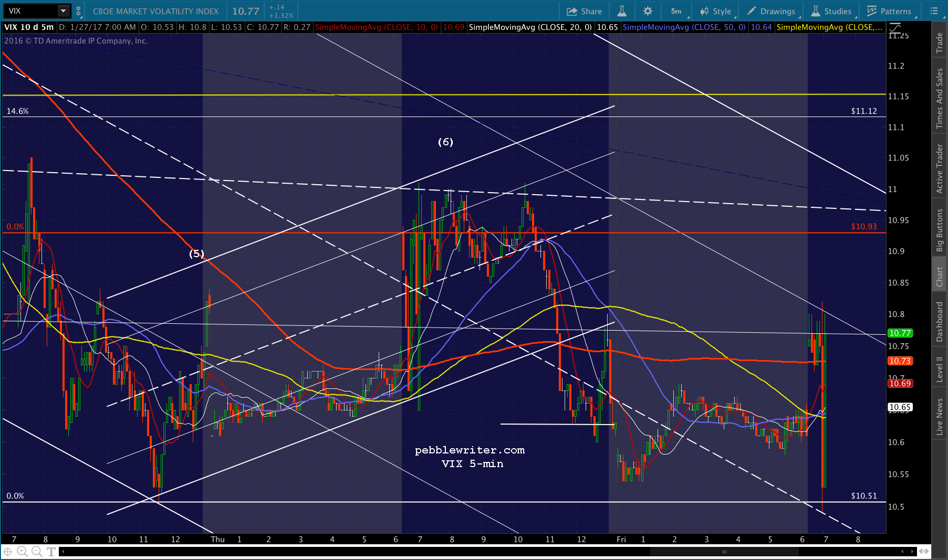Viewport: 948px width, 560px height.
Task: Click the VIX symbol input field
Action: point(30,11)
